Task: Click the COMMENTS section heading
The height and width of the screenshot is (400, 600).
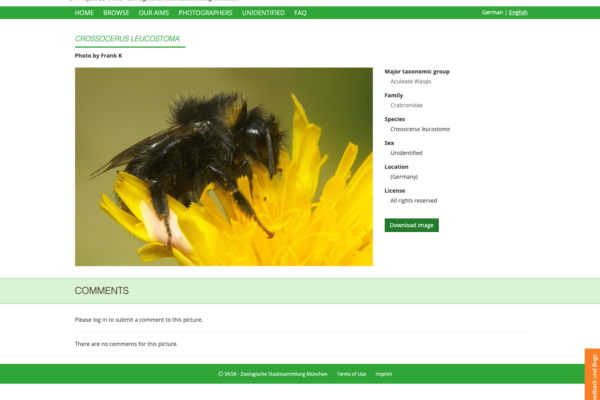Action: click(102, 291)
